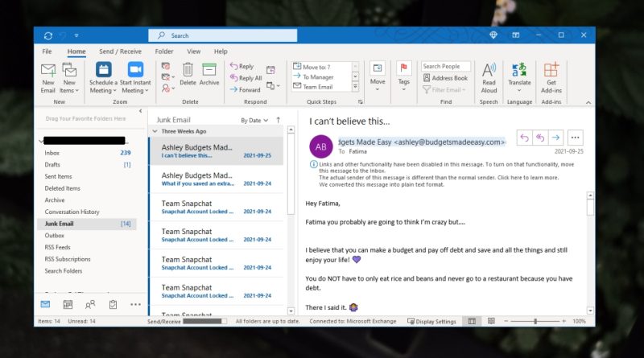Screen dimensions: 644x358
Task: Click the Search box in title bar
Action: click(x=223, y=35)
